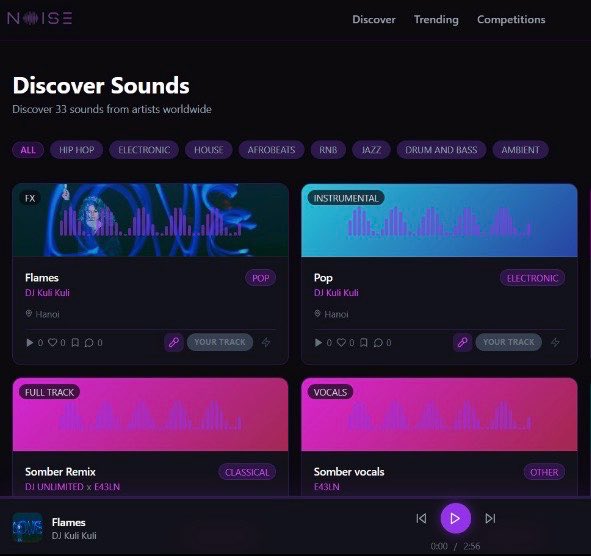
Task: Click the now-playing Flames album thumbnail
Action: point(28,527)
